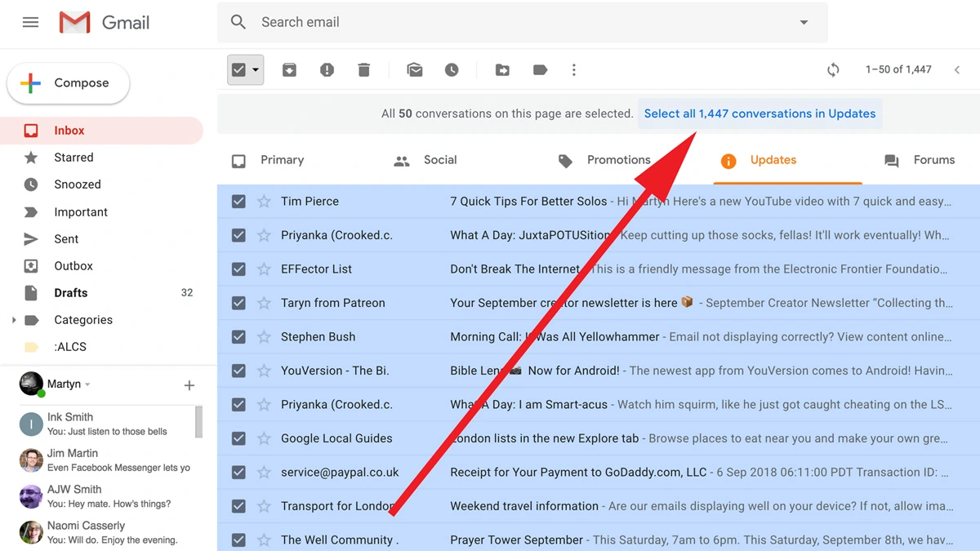Untick the Google Local Guides checkbox

(238, 438)
